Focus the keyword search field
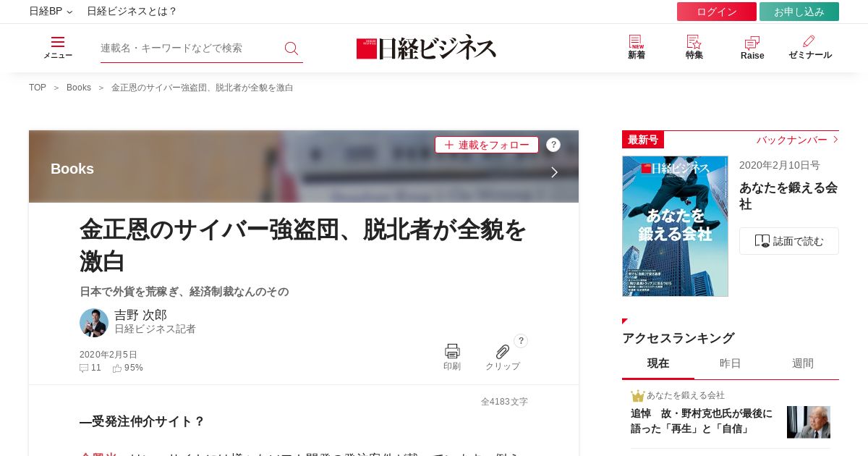 (x=190, y=48)
